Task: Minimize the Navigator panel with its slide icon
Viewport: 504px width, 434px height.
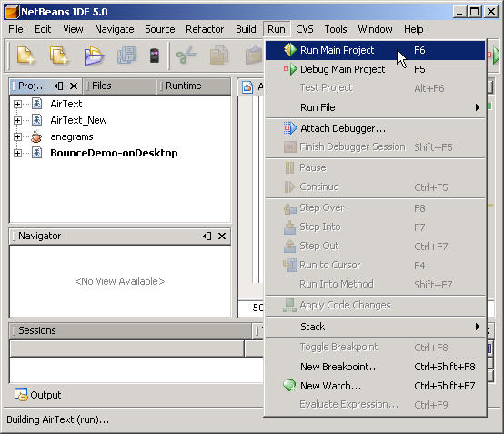Action: tap(207, 236)
